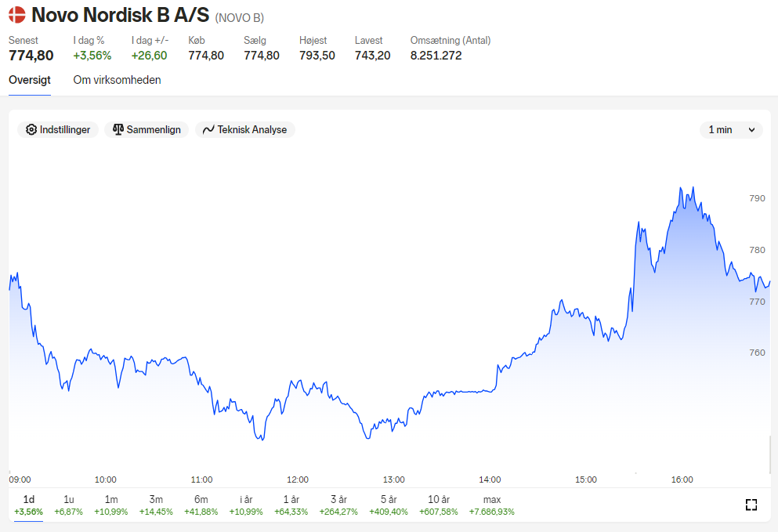Click the gear icon in Indstillinger

pyautogui.click(x=31, y=129)
